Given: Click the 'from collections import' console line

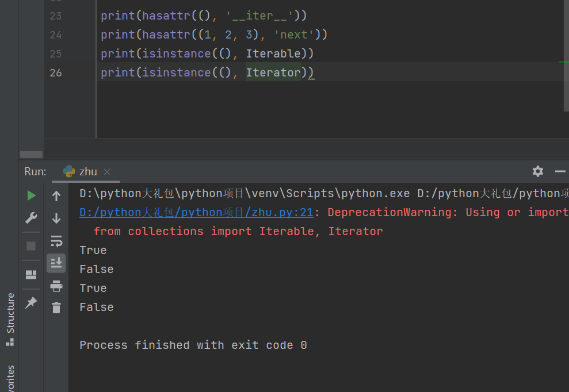Looking at the screenshot, I should point(238,232).
